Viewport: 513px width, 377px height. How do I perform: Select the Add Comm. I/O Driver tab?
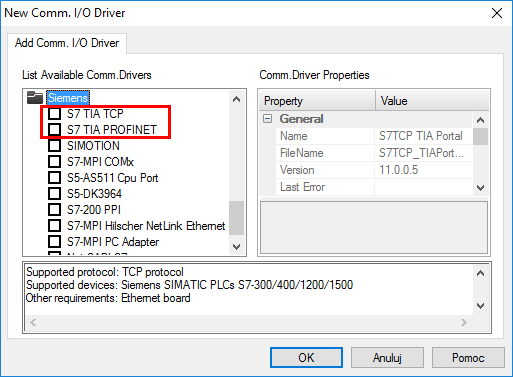[67, 43]
